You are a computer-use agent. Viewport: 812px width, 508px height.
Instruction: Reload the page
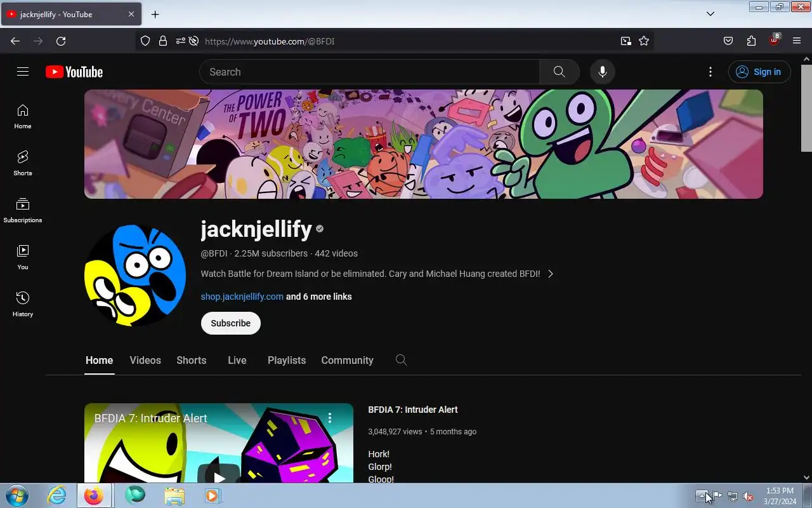(x=61, y=41)
